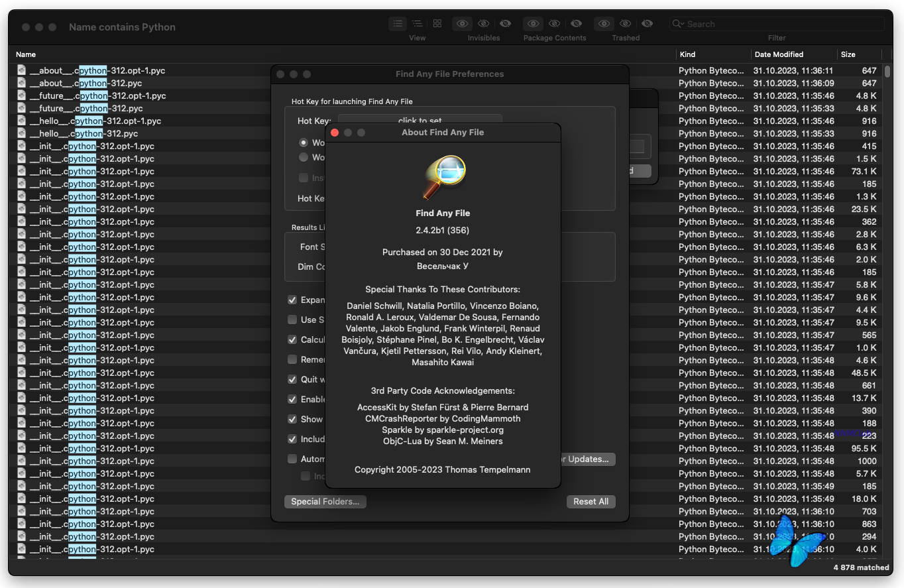
Task: Click the 'Copyright 2005-2023 Thomas Tempelmann' line
Action: point(443,469)
